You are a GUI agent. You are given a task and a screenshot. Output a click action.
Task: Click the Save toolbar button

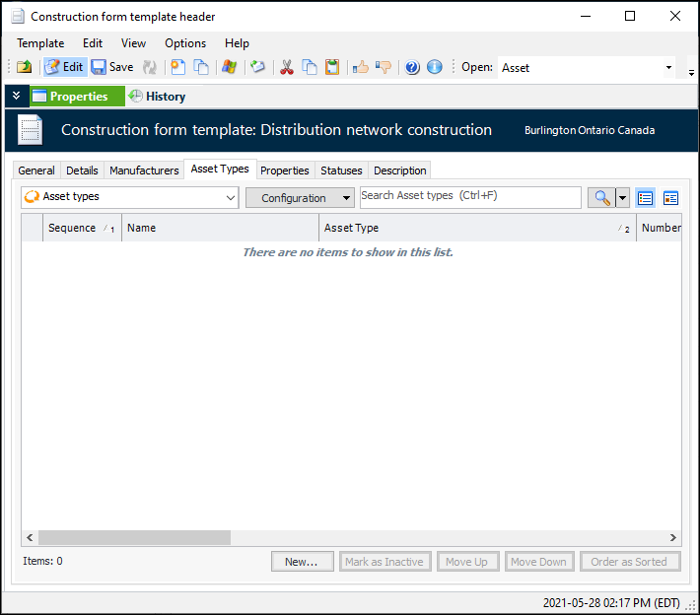tap(112, 67)
